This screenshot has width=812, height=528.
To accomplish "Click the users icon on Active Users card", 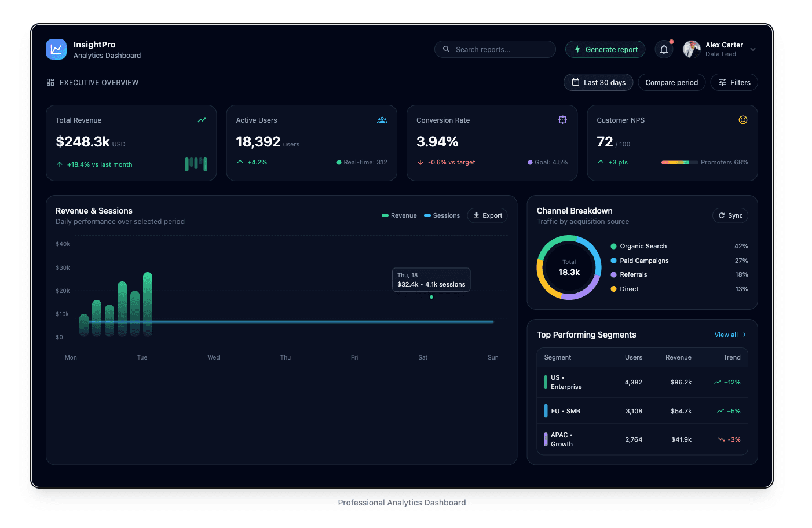I will 382,120.
